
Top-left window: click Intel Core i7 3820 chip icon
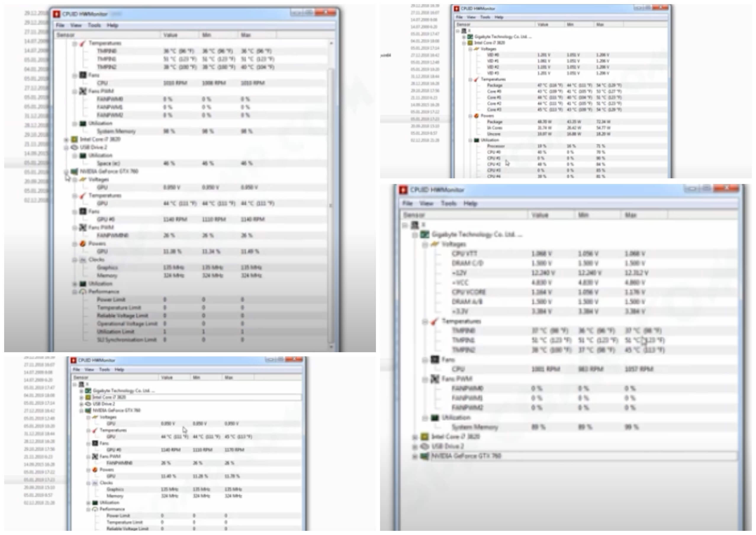coord(74,139)
